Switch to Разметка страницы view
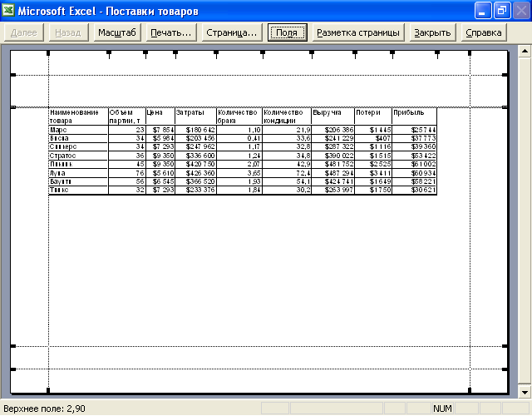 pyautogui.click(x=358, y=32)
